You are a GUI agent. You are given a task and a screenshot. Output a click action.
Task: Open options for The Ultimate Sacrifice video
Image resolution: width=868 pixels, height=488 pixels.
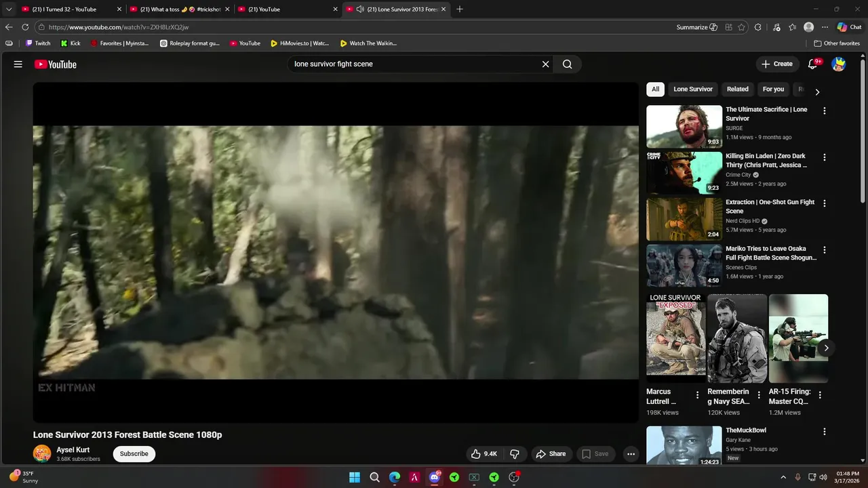tap(825, 110)
